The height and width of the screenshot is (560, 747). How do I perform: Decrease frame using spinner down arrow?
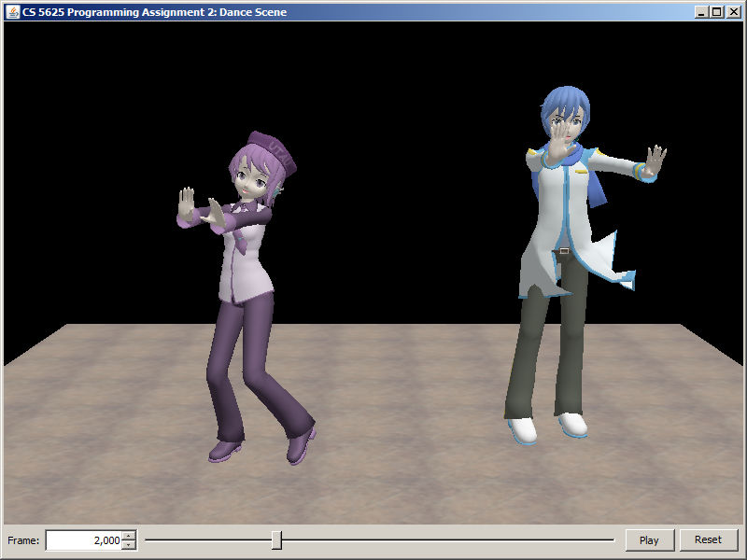[x=129, y=545]
